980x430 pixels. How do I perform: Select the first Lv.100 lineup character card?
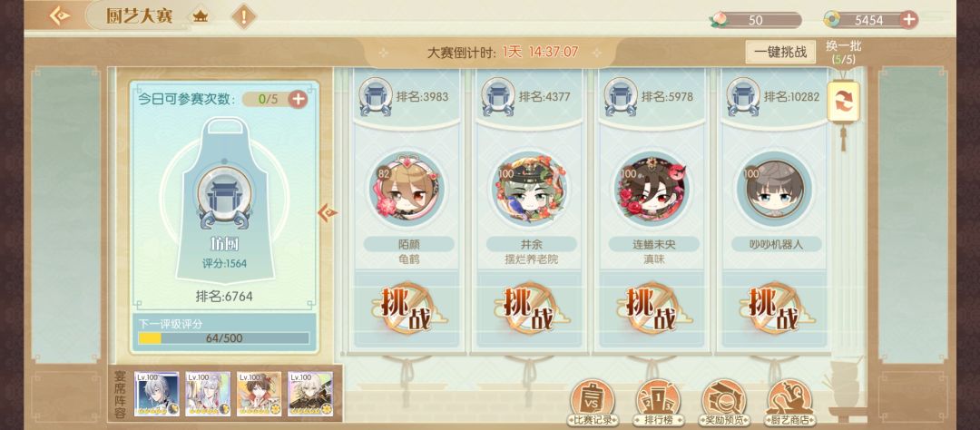tap(156, 395)
